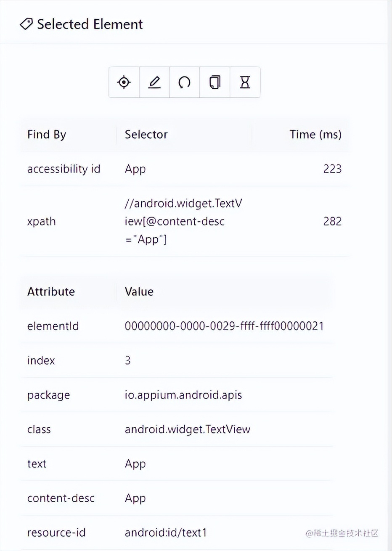Click the Find By column header
This screenshot has height=551, width=392.
point(47,135)
